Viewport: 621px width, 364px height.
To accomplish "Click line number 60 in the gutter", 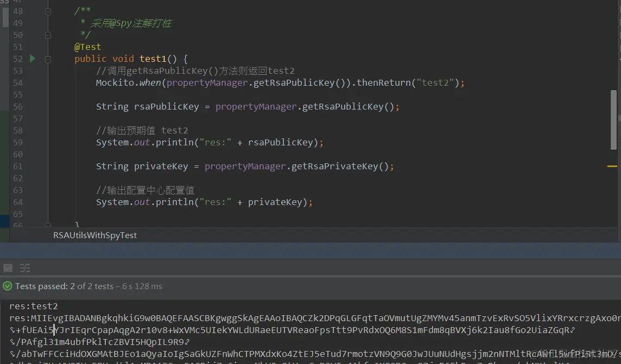I will pyautogui.click(x=18, y=154).
